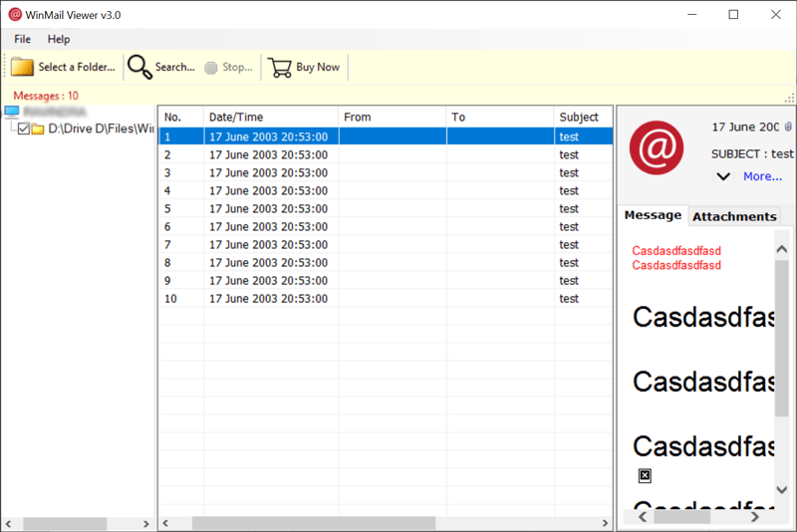Click left arrow of message list scrollbar
Screen dimensions: 797x532
pos(165,523)
